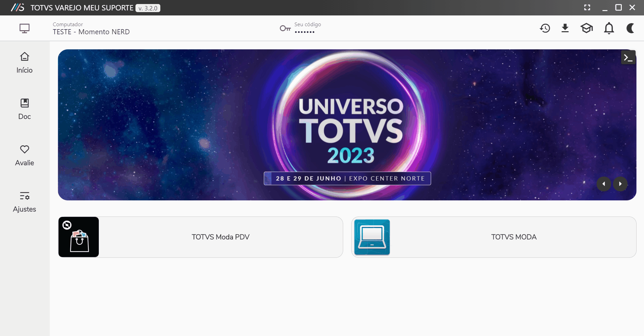Open the Avalie rating section
The width and height of the screenshot is (644, 336).
point(25,156)
